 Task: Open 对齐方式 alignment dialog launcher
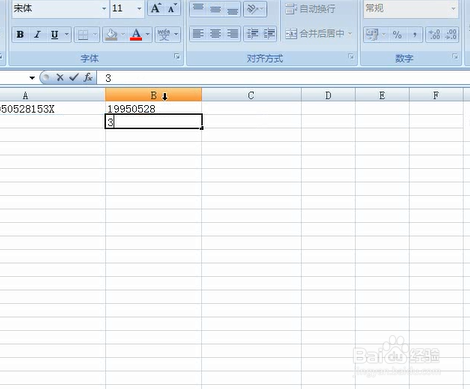point(351,56)
